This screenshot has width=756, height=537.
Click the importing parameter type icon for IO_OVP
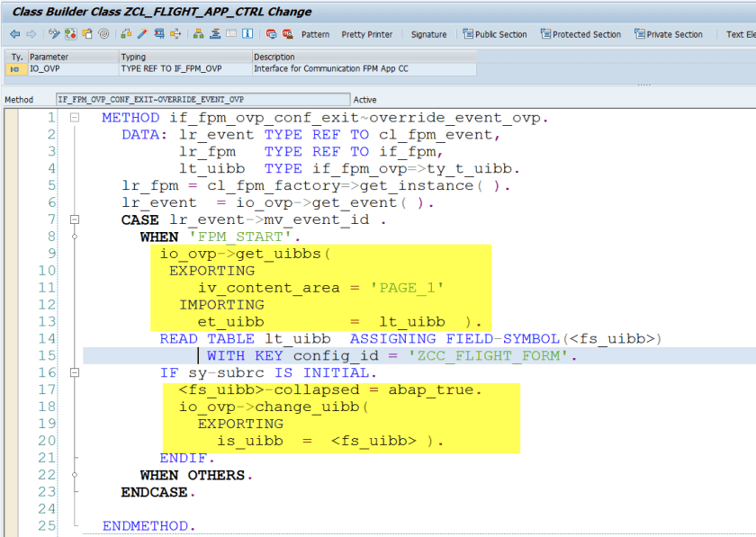point(15,69)
